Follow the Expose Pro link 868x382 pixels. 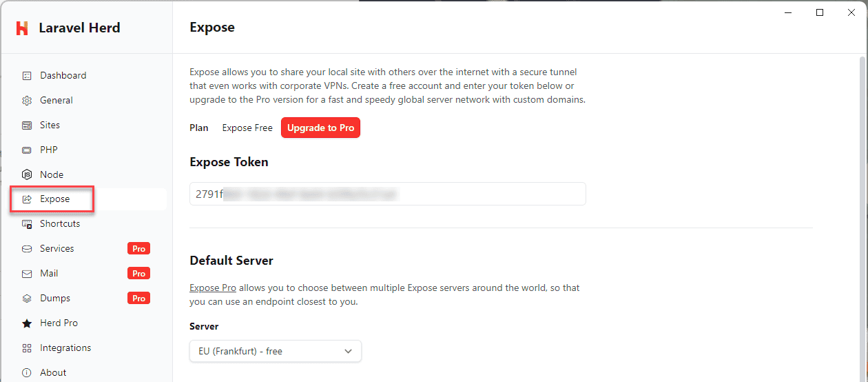(213, 288)
